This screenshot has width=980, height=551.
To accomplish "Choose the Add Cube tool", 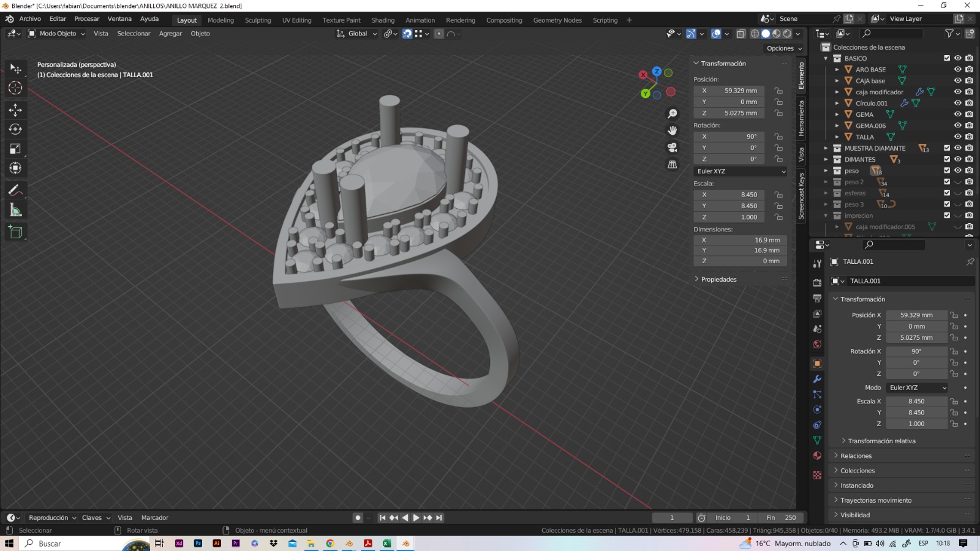I will [x=15, y=232].
